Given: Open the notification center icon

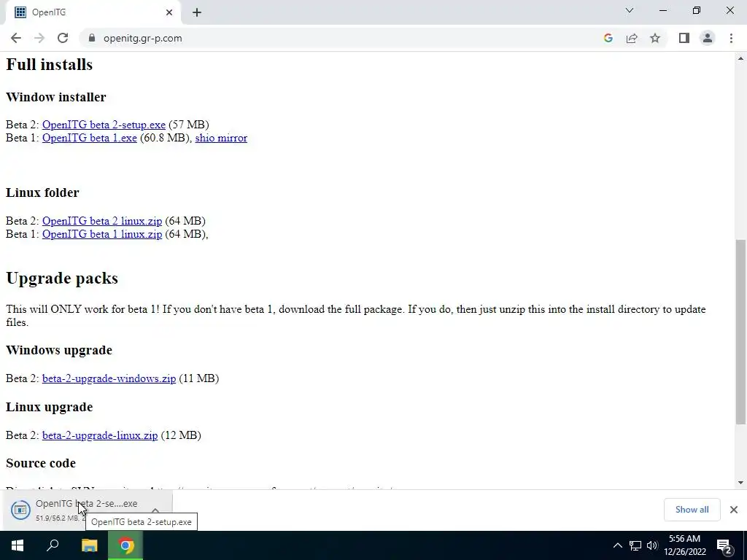Looking at the screenshot, I should coord(725,546).
